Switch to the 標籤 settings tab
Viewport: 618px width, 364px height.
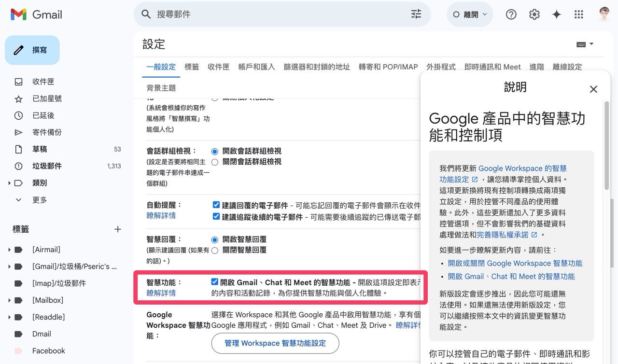[192, 67]
